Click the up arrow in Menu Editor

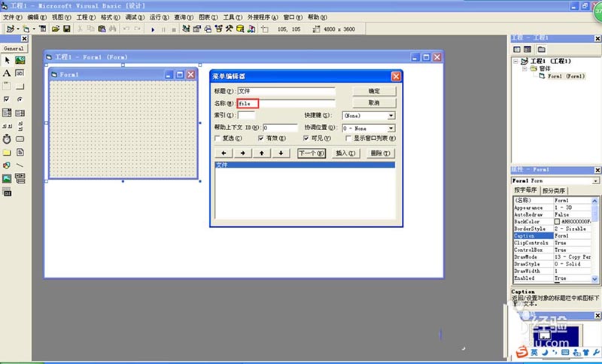[x=262, y=153]
